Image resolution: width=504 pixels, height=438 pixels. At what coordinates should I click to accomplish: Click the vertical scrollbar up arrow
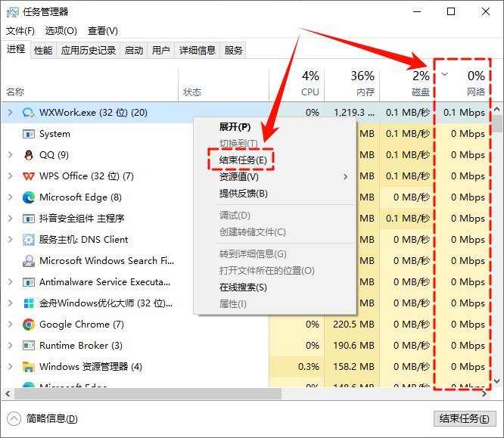497,109
